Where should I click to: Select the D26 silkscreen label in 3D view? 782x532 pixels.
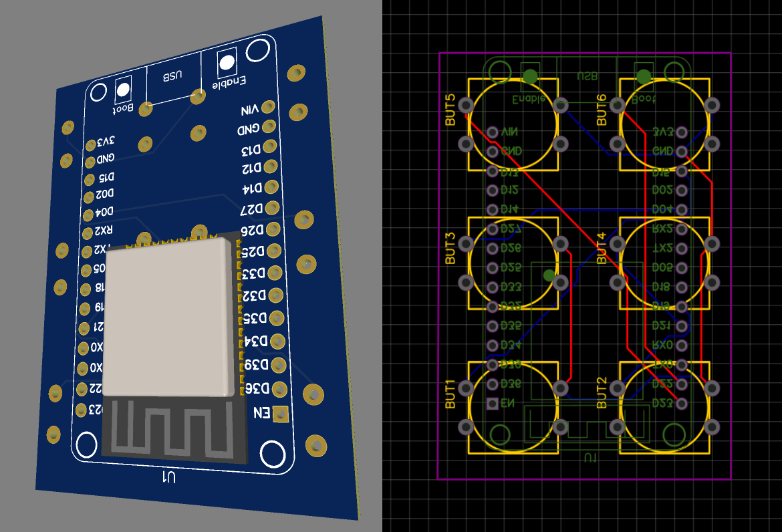[x=253, y=231]
